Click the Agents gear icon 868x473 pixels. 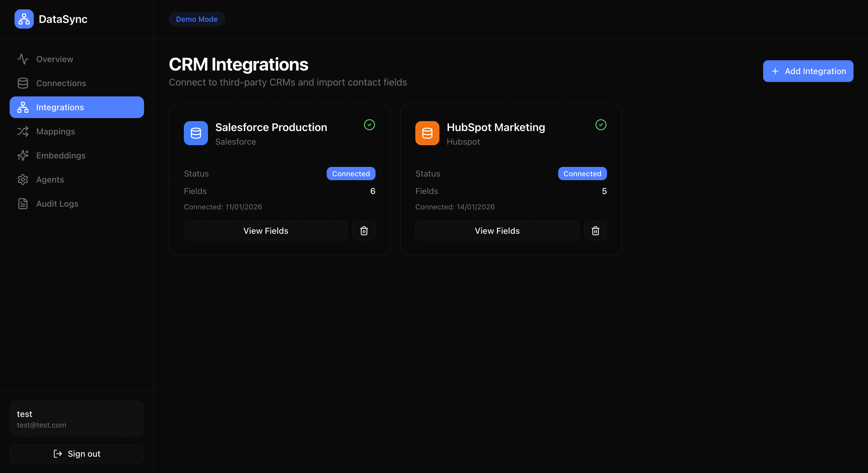(23, 179)
